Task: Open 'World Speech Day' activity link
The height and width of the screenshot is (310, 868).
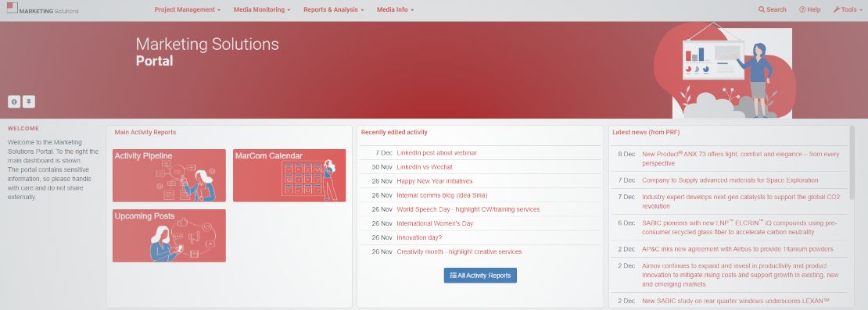Action: coord(468,209)
